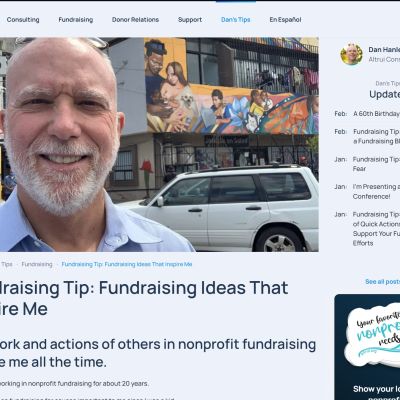400x400 pixels.
Task: Open January Fundraising Tip about Fear
Action: (x=376, y=164)
